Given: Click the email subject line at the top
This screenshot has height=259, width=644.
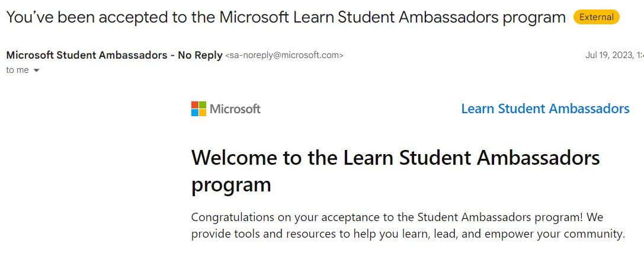Looking at the screenshot, I should click(286, 17).
